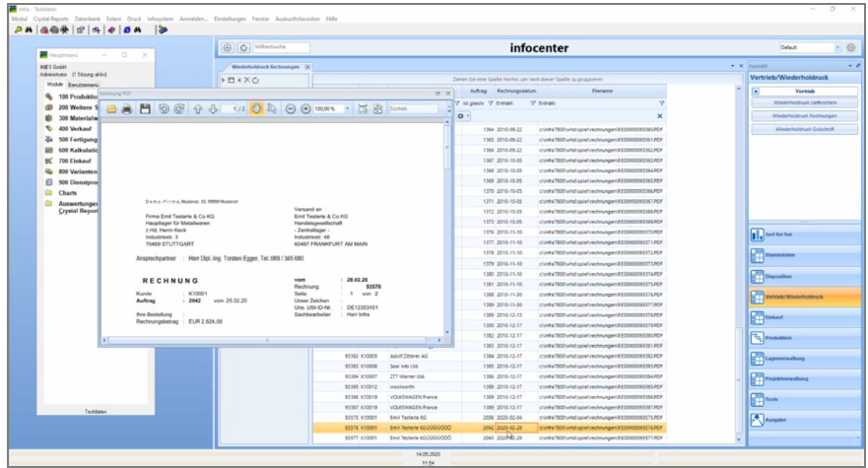This screenshot has width=868, height=468.
Task: Switch to the Wiederholdruck Rechnungen tab
Action: (262, 67)
